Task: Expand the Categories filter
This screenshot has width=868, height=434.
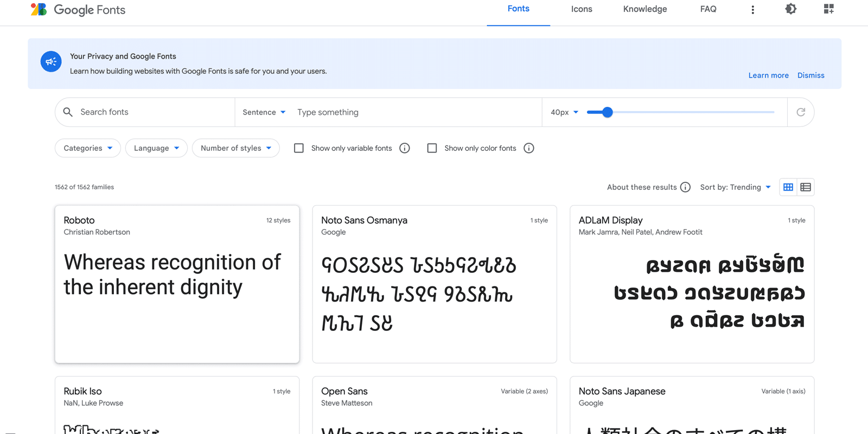Action: tap(88, 148)
